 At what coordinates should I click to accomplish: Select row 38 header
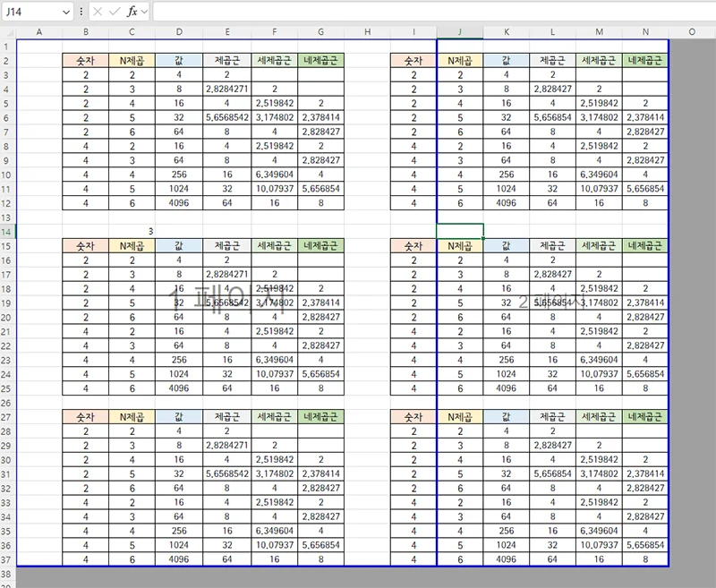pos(8,574)
